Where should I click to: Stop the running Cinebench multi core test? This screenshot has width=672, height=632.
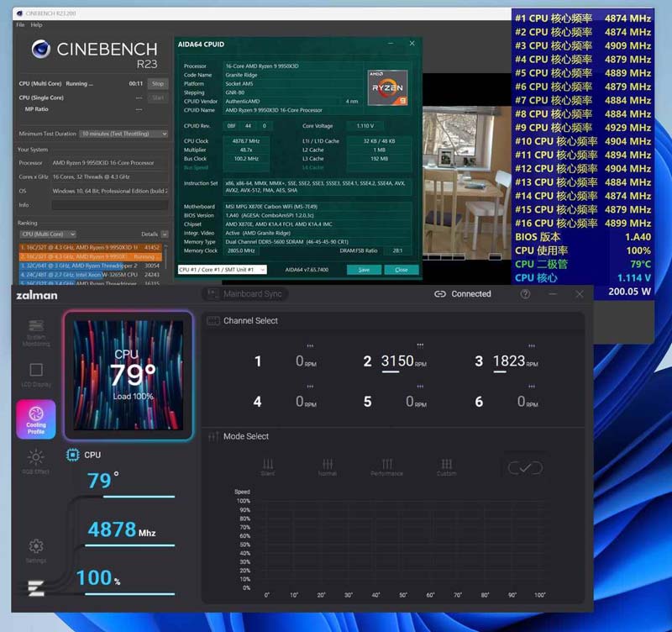(158, 83)
